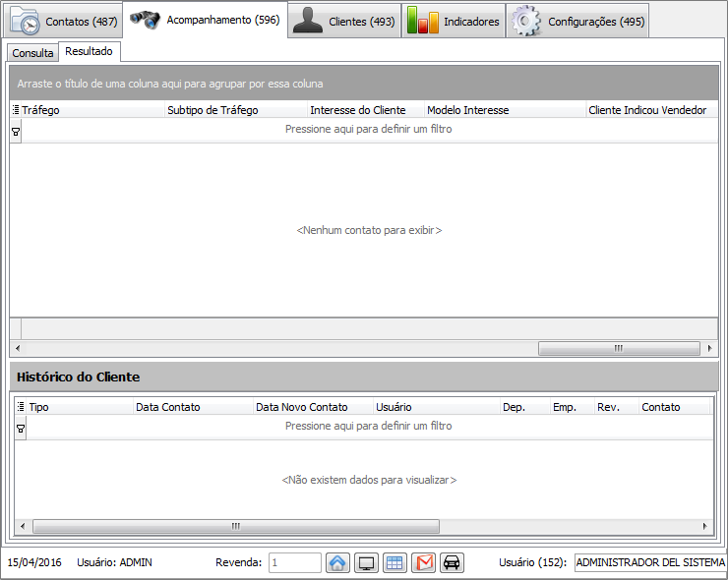Image resolution: width=728 pixels, height=580 pixels.
Task: Focus the Revenda input field
Action: [295, 563]
